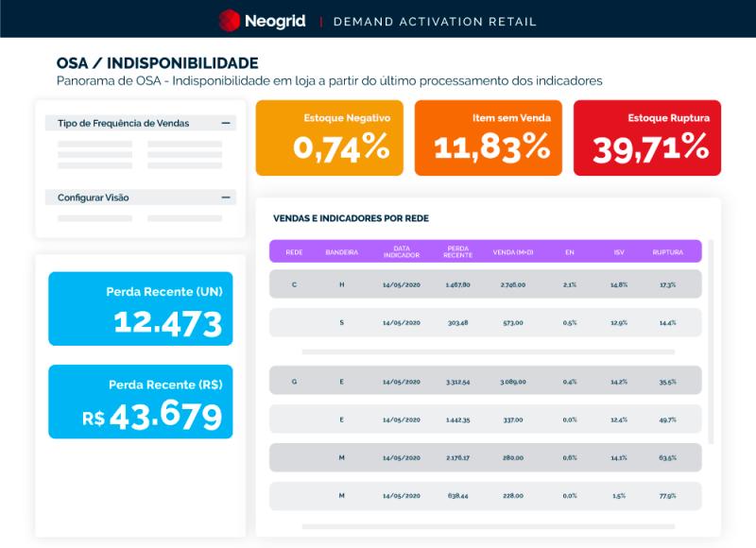This screenshot has height=548, width=756.
Task: Sort by RUPTURA column header
Action: click(x=667, y=252)
